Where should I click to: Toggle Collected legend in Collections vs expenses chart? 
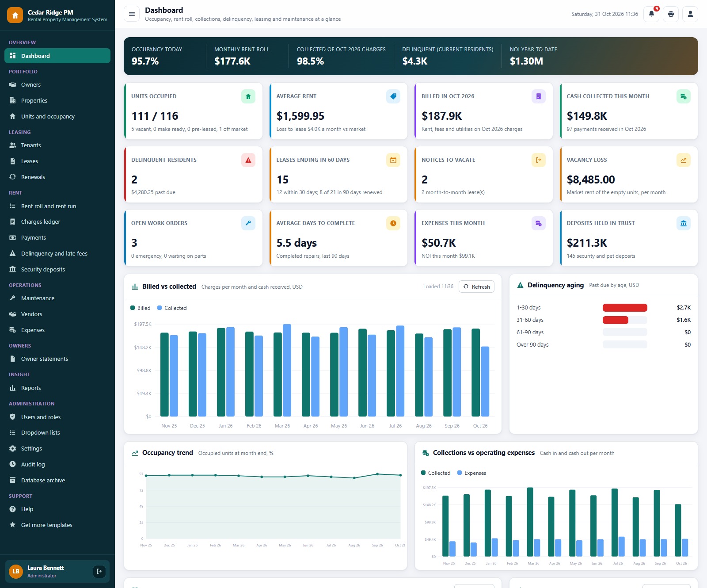(x=436, y=473)
